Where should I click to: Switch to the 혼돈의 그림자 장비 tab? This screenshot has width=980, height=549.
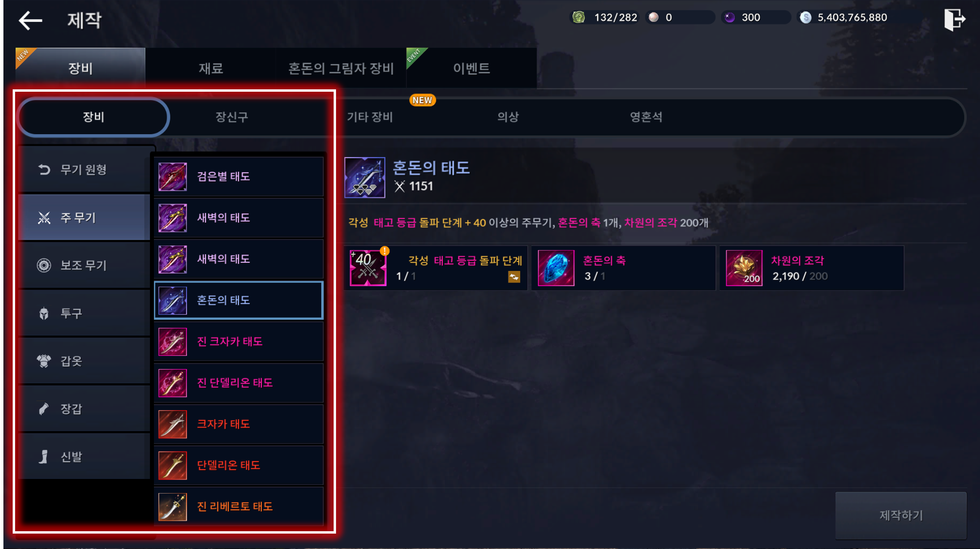tap(341, 68)
